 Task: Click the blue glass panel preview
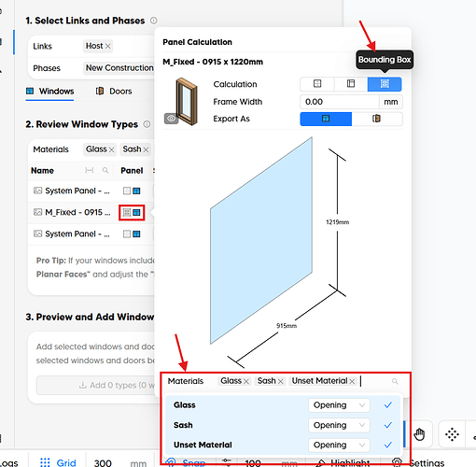tap(261, 240)
